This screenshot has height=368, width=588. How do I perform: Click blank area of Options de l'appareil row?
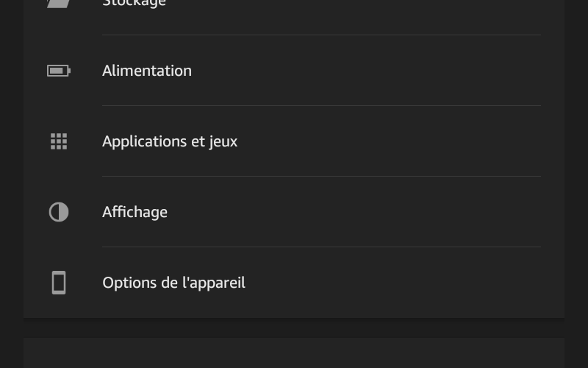394,283
